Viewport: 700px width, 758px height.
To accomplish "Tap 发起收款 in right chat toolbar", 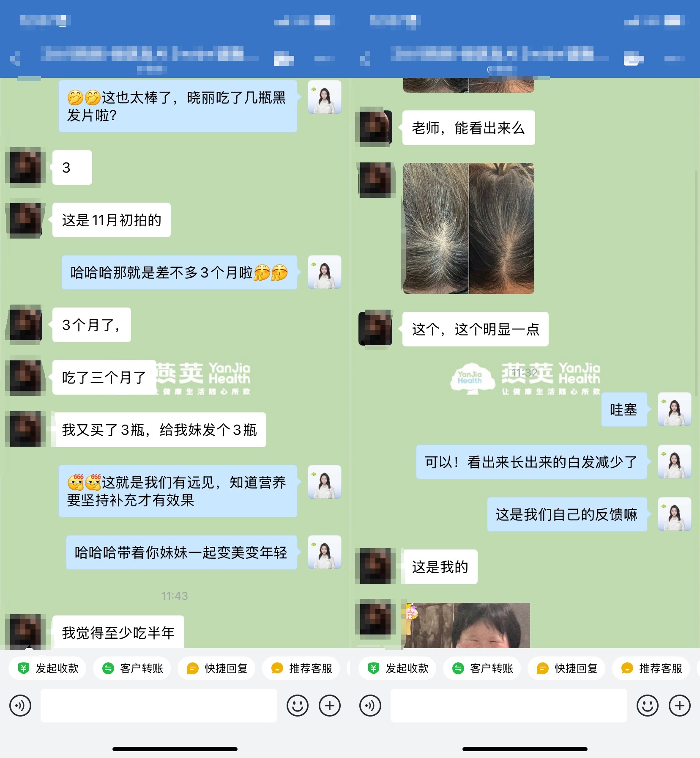I will (397, 668).
